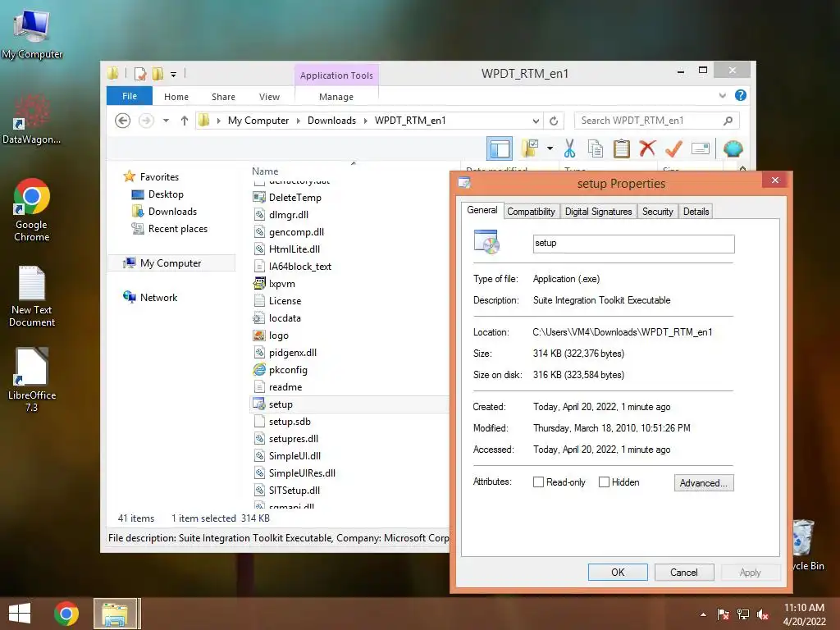Select My Computer in breadcrumb path
Screen dimensions: 840x630
[x=258, y=121]
